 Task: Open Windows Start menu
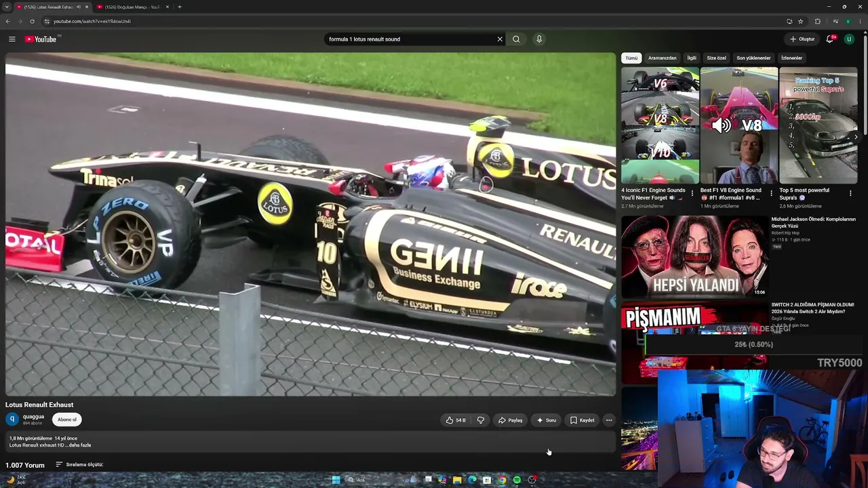click(336, 480)
